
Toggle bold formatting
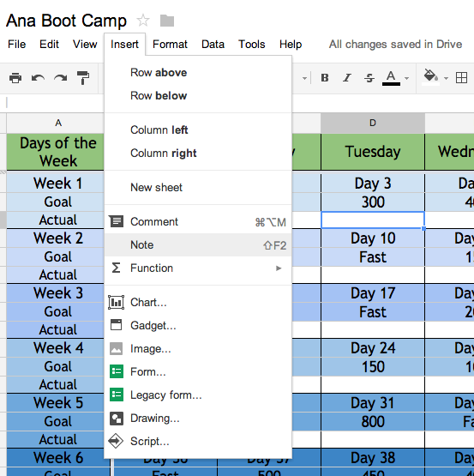(x=325, y=78)
